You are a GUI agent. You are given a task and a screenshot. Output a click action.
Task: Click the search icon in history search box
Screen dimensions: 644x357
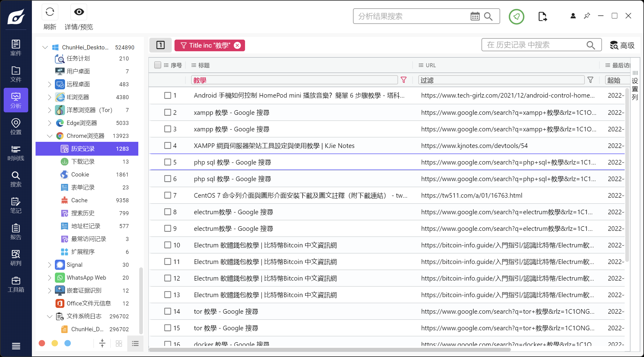tap(591, 45)
